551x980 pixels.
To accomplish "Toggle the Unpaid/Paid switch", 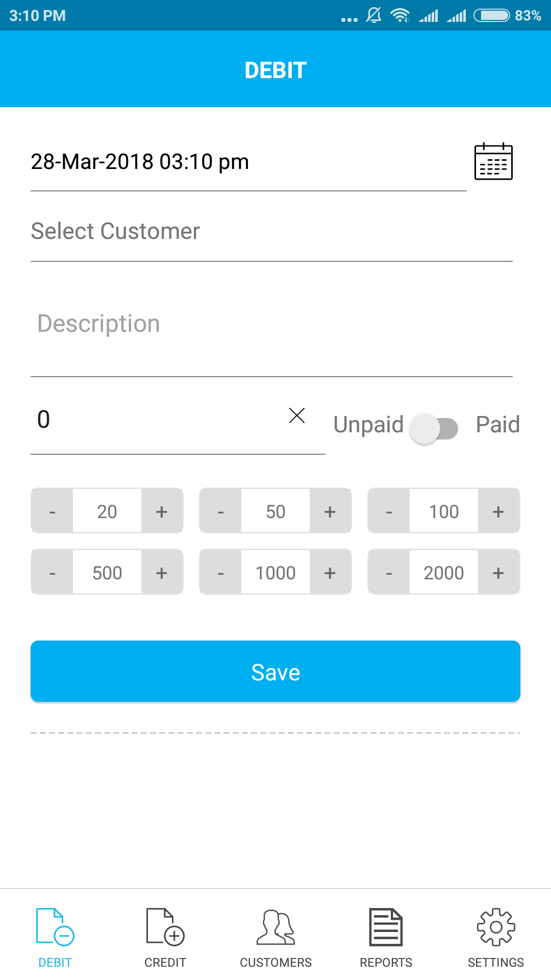I will click(x=434, y=428).
